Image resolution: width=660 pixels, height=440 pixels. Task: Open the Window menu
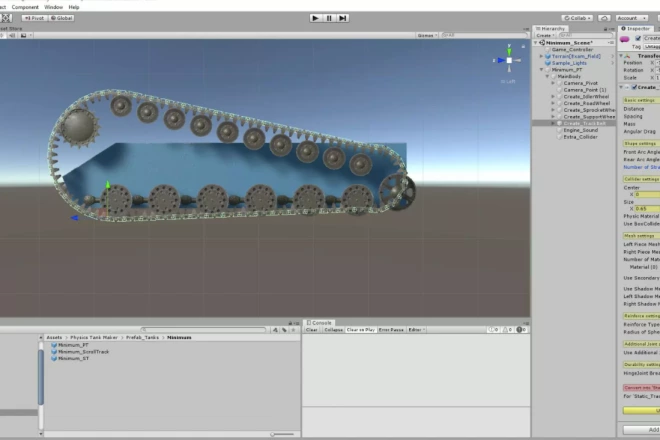click(x=52, y=6)
